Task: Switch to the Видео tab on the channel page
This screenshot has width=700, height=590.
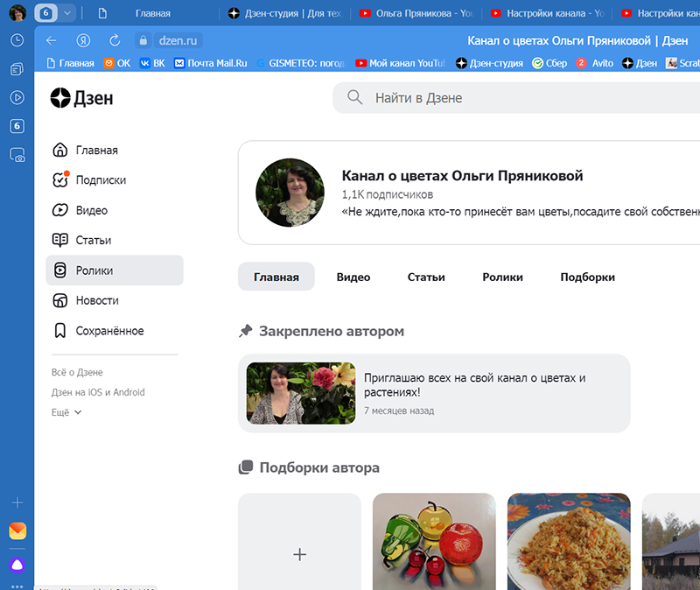Action: (353, 276)
